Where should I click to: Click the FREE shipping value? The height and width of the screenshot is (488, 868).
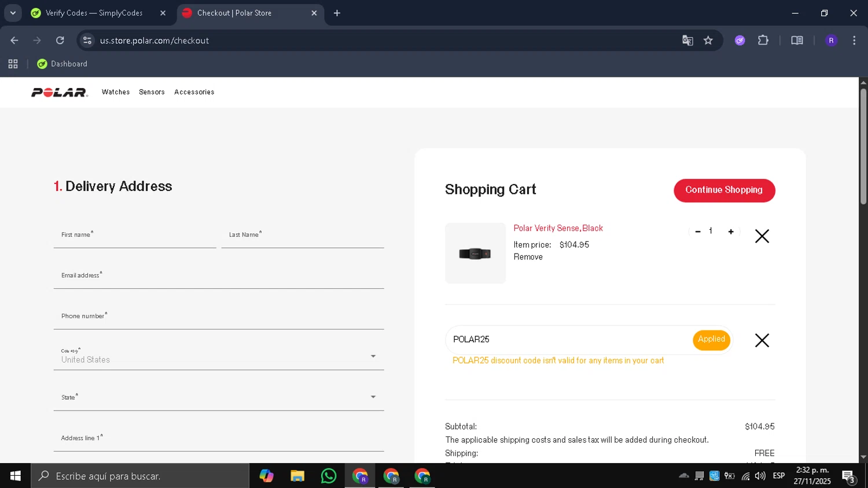(x=764, y=453)
